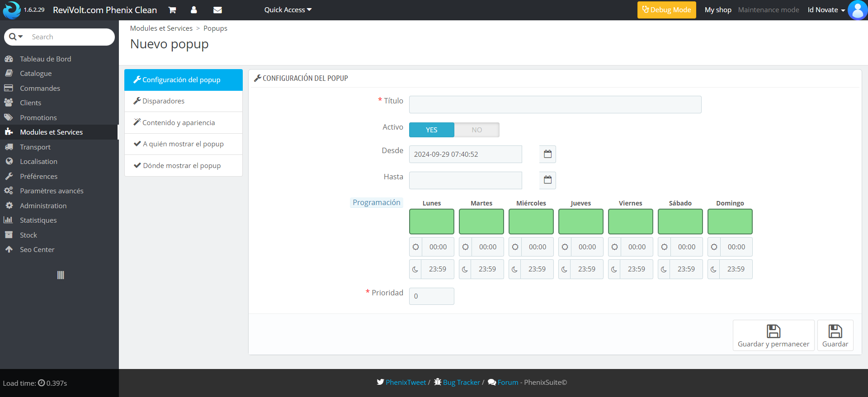Click the Promotions tags icon

click(9, 117)
